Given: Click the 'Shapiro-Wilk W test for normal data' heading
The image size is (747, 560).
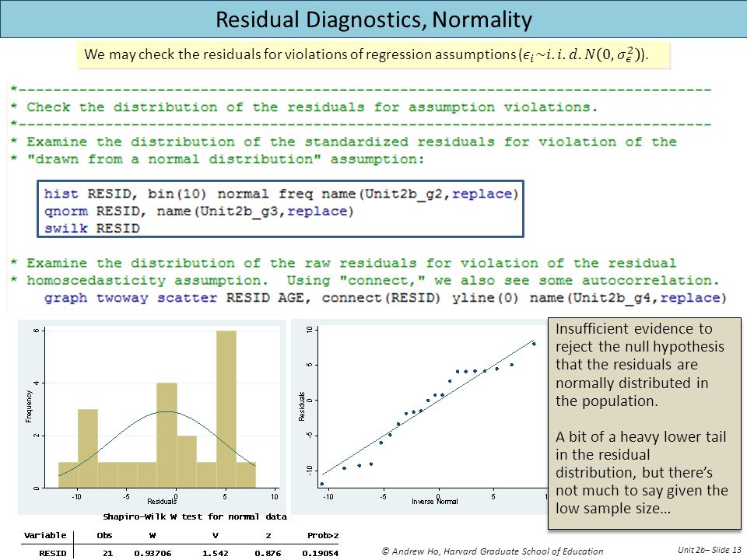Looking at the screenshot, I should pyautogui.click(x=195, y=516).
